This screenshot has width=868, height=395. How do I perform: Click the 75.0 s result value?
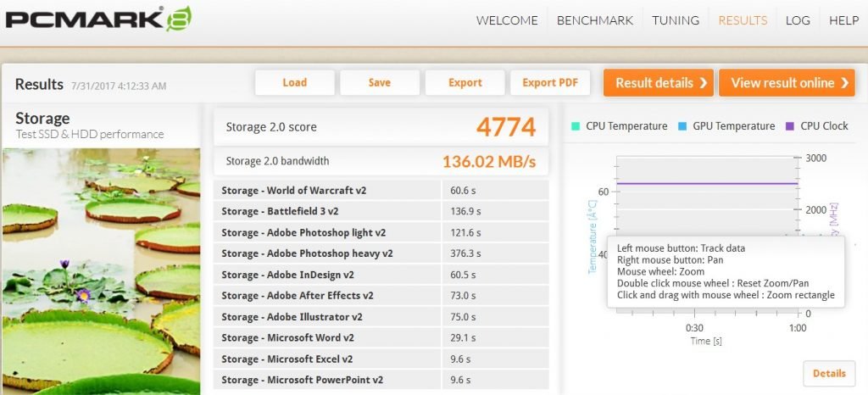(464, 316)
